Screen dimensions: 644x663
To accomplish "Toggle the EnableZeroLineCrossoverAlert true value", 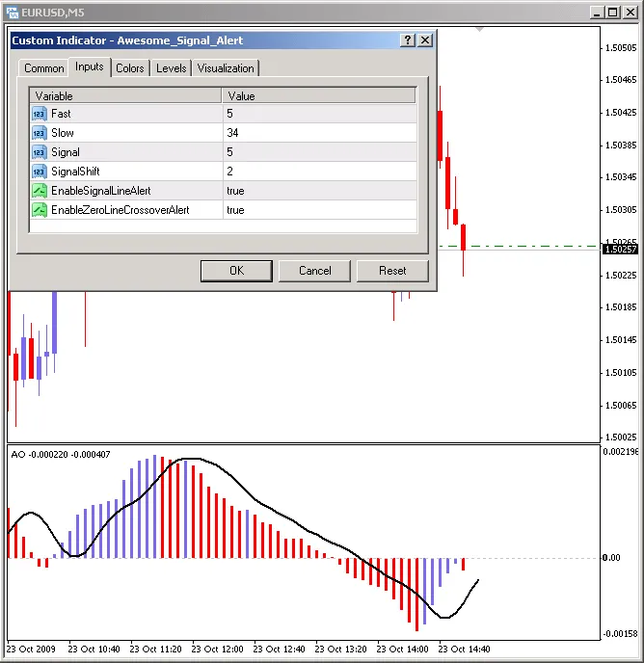I will click(x=319, y=210).
